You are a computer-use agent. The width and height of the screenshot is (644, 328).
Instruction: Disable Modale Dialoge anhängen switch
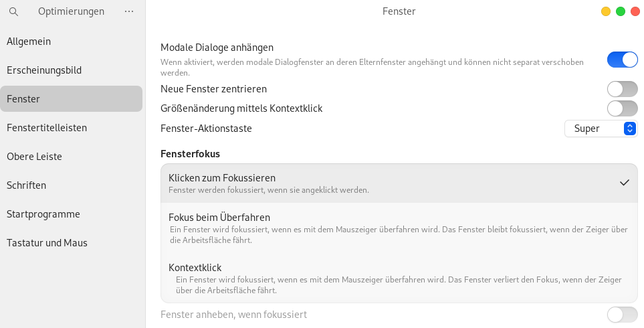[x=622, y=60]
